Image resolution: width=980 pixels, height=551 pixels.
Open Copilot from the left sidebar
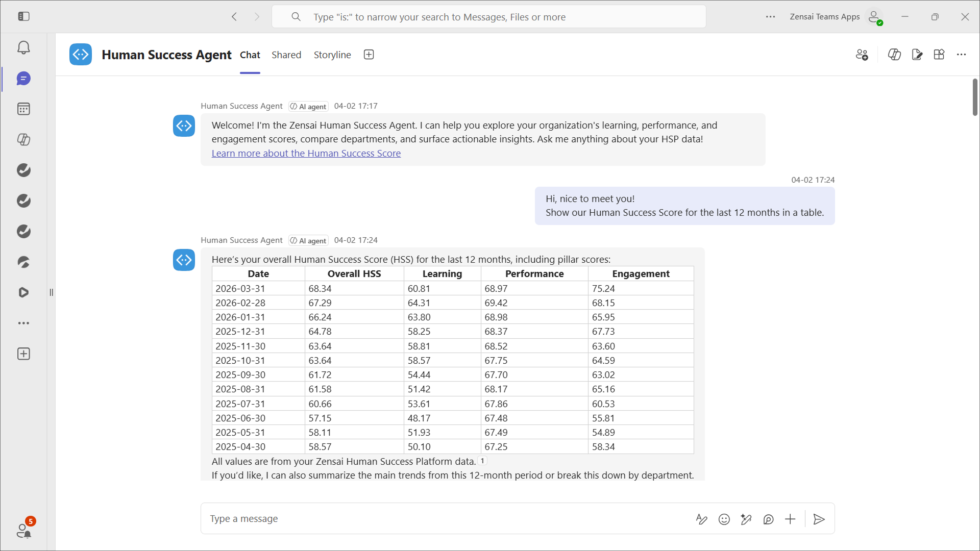pyautogui.click(x=23, y=139)
